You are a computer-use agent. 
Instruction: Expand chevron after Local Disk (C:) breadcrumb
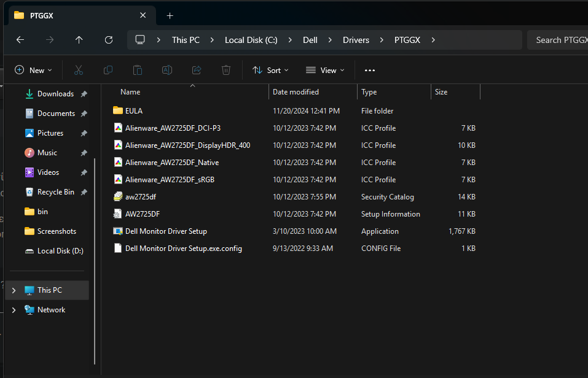pyautogui.click(x=290, y=40)
